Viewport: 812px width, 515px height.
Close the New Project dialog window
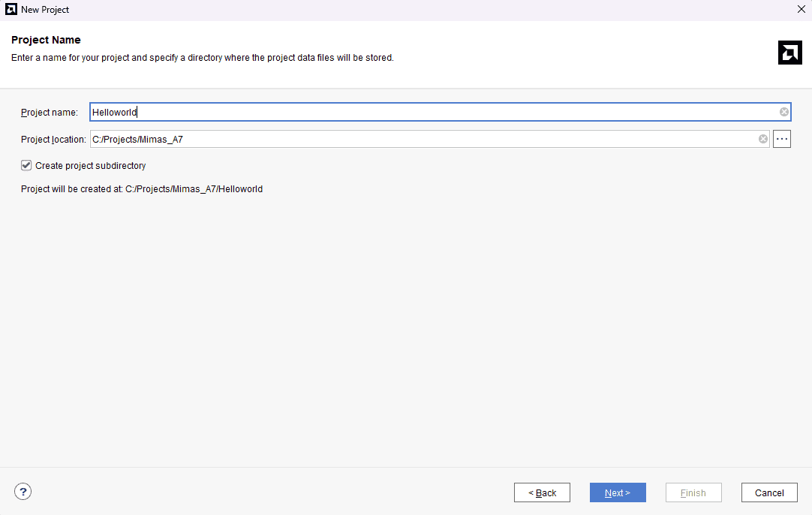pos(801,10)
